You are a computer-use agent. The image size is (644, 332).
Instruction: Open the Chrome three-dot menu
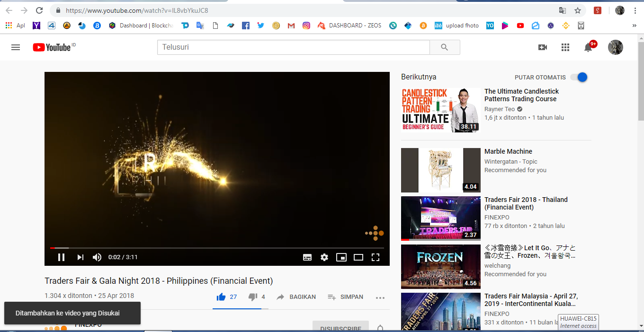635,10
